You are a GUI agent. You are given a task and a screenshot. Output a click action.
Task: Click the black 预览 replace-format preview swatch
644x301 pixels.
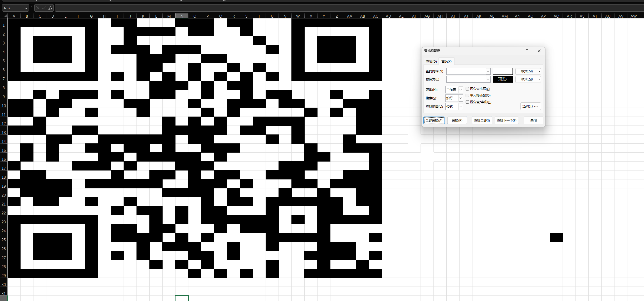click(x=502, y=79)
